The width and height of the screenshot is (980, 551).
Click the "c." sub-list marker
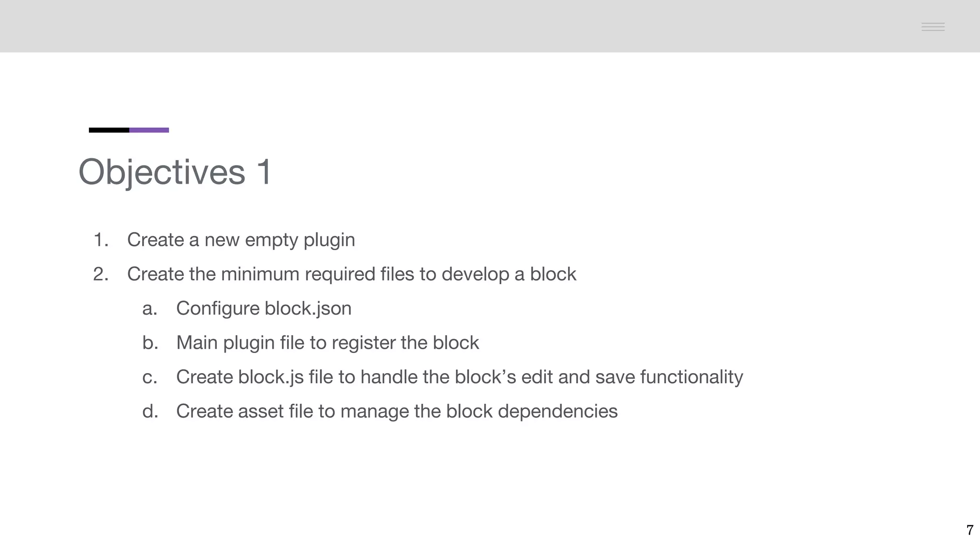click(150, 377)
